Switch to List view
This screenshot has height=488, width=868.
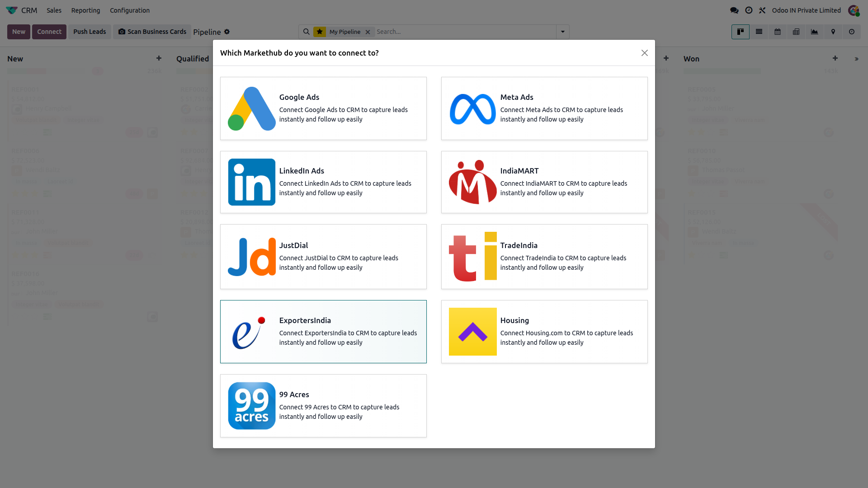coord(759,32)
